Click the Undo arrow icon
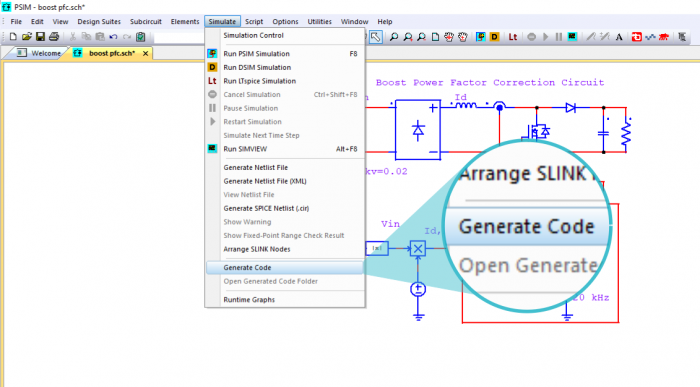 click(113, 37)
